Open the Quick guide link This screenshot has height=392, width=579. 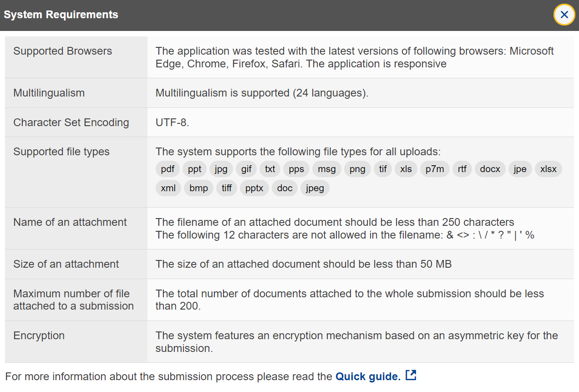click(368, 377)
